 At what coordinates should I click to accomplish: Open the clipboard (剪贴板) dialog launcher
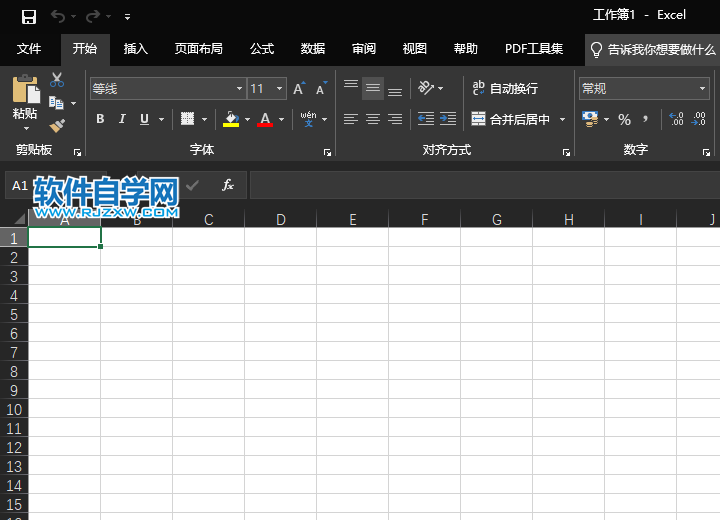77,153
